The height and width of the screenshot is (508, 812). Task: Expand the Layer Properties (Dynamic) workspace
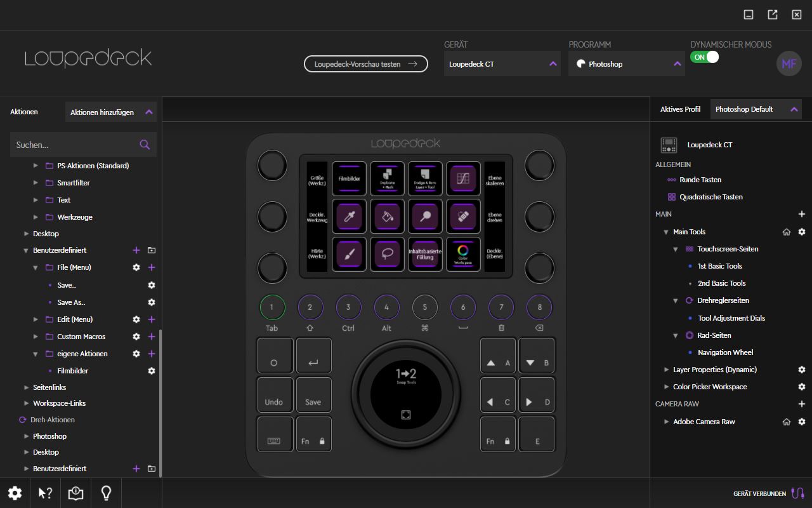pyautogui.click(x=667, y=370)
